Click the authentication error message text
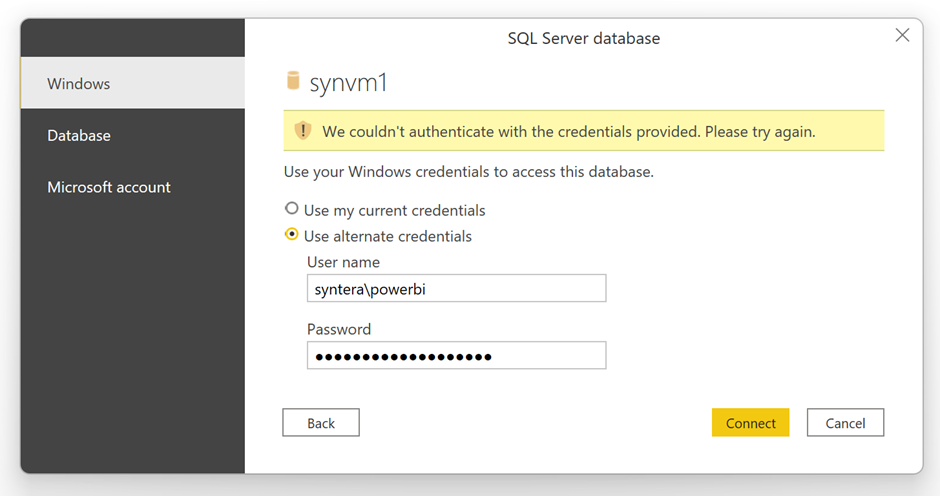 (569, 132)
